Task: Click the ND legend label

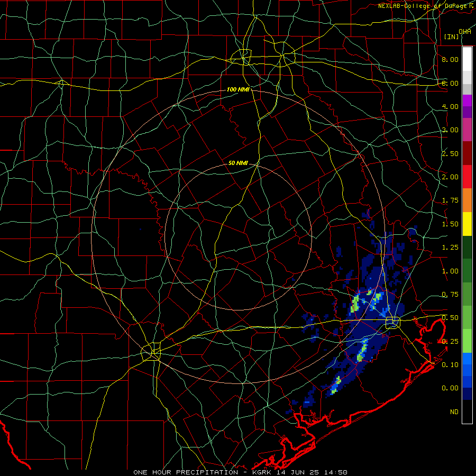Action: (454, 412)
